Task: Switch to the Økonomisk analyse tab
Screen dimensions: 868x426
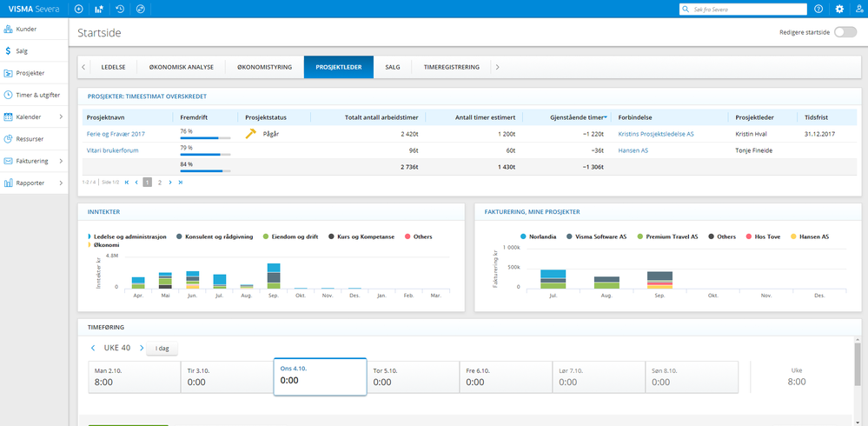Action: (181, 67)
